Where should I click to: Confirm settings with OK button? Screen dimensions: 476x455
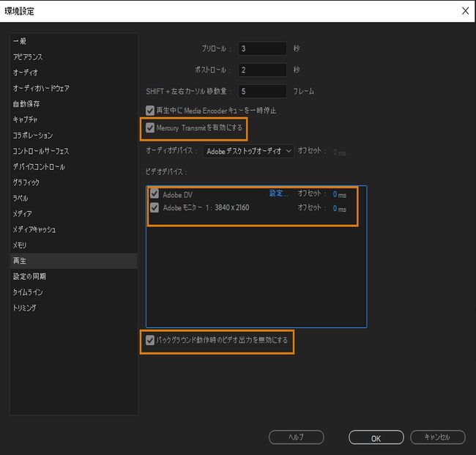pos(376,437)
